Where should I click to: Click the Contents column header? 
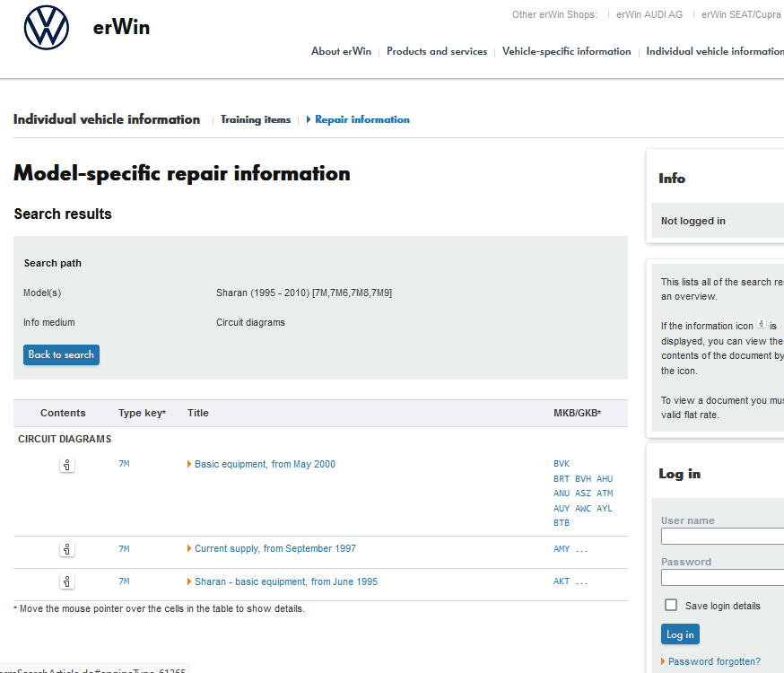63,413
